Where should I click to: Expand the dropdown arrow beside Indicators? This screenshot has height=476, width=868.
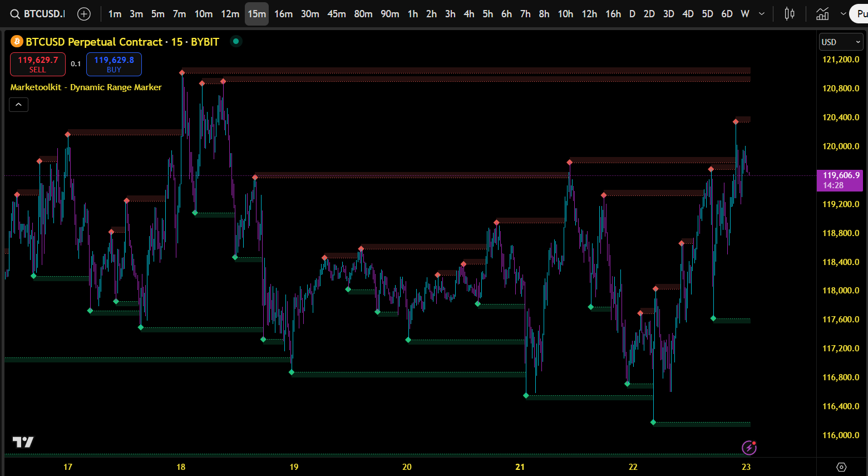(x=844, y=14)
